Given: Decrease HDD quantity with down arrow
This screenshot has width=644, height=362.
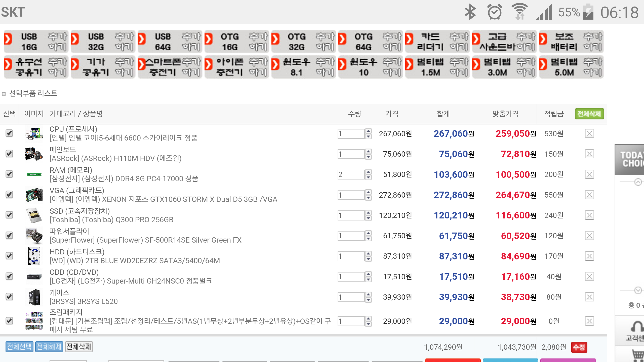Looking at the screenshot, I should point(368,259).
